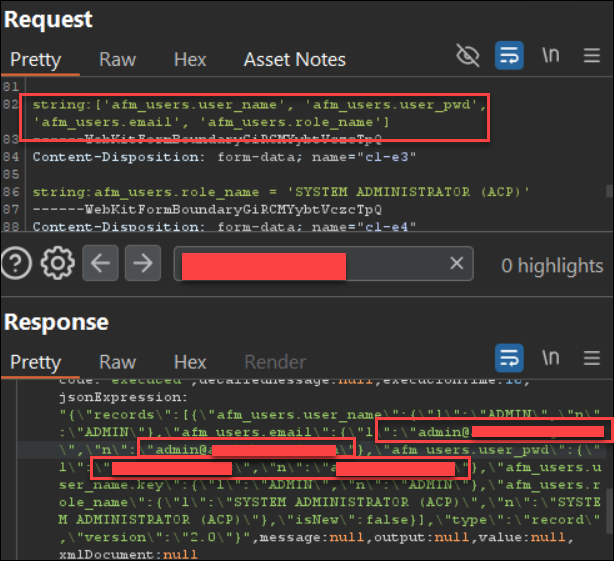The height and width of the screenshot is (561, 614).
Task: Clear the search field with the X
Action: click(x=457, y=263)
